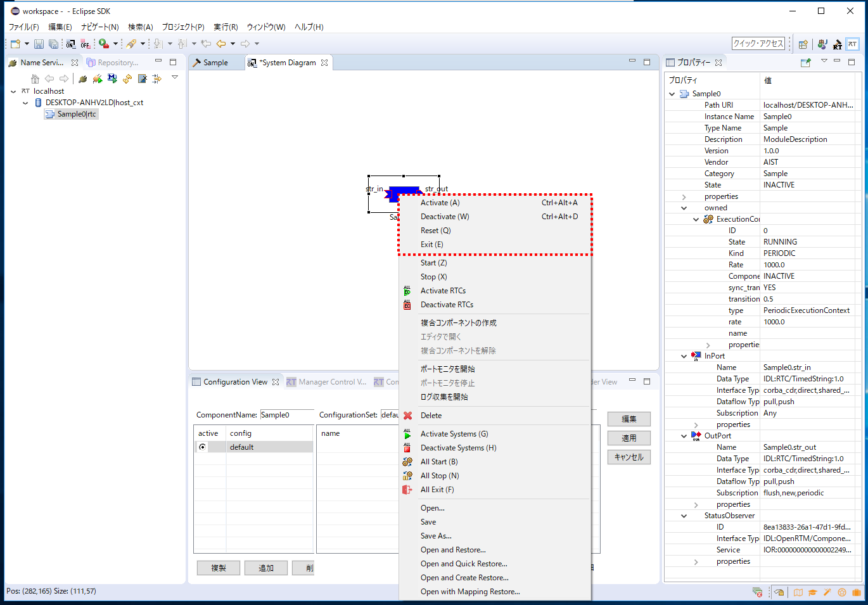Viewport: 868px width, 605px height.
Task: Collapse the ExecutionContext property node
Action: [696, 219]
